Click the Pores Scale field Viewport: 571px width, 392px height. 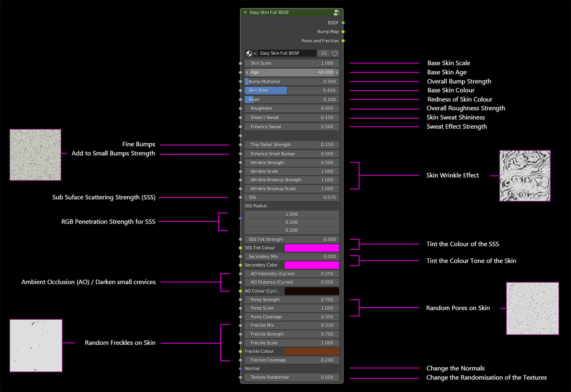292,308
